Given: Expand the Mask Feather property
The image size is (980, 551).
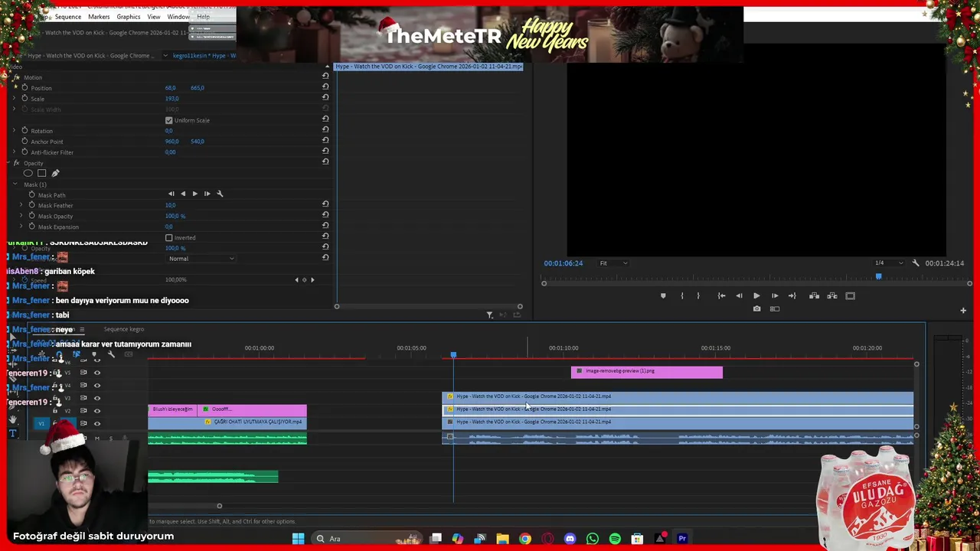Looking at the screenshot, I should click(21, 205).
